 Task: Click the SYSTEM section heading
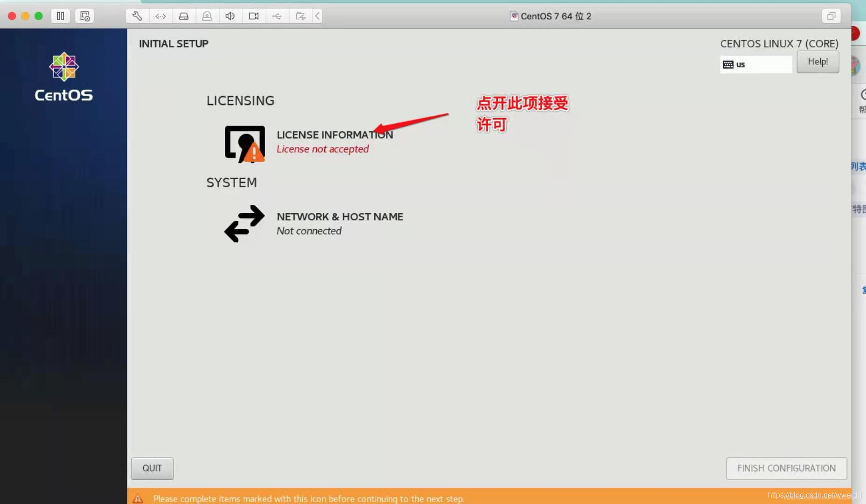point(231,182)
